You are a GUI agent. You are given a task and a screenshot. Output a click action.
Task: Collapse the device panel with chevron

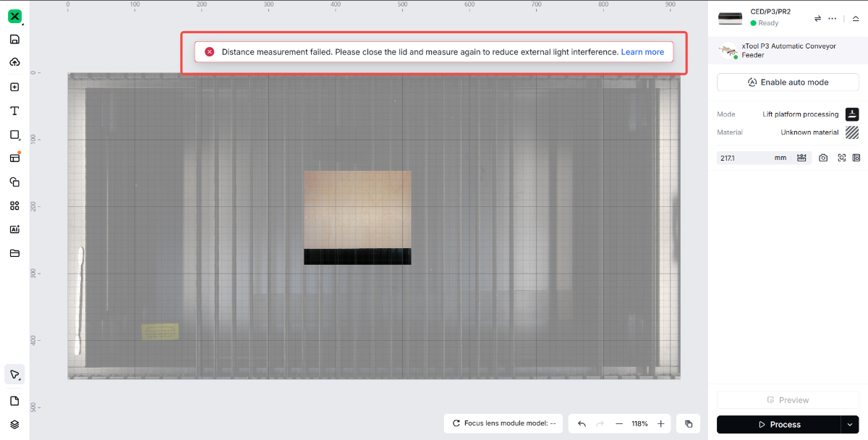(856, 18)
